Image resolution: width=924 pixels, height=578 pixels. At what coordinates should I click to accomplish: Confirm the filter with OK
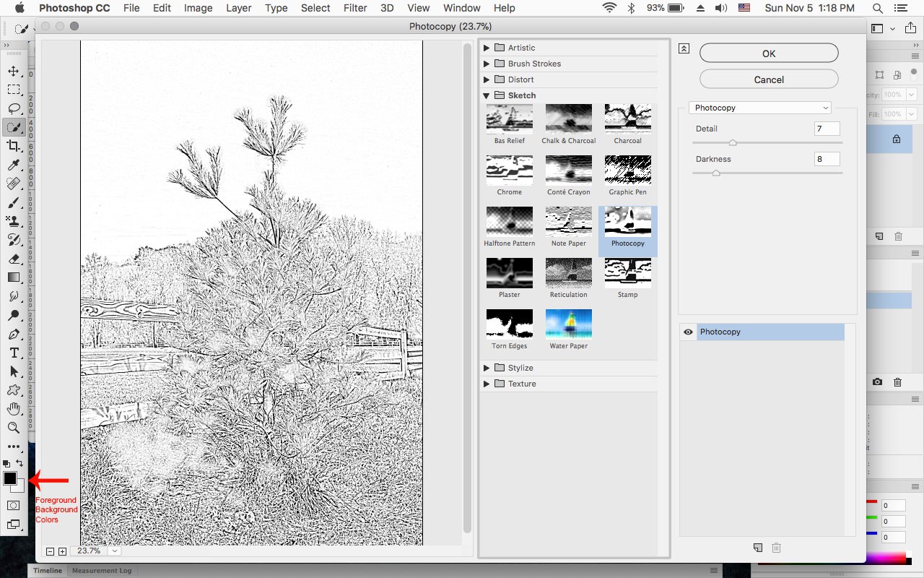[768, 52]
